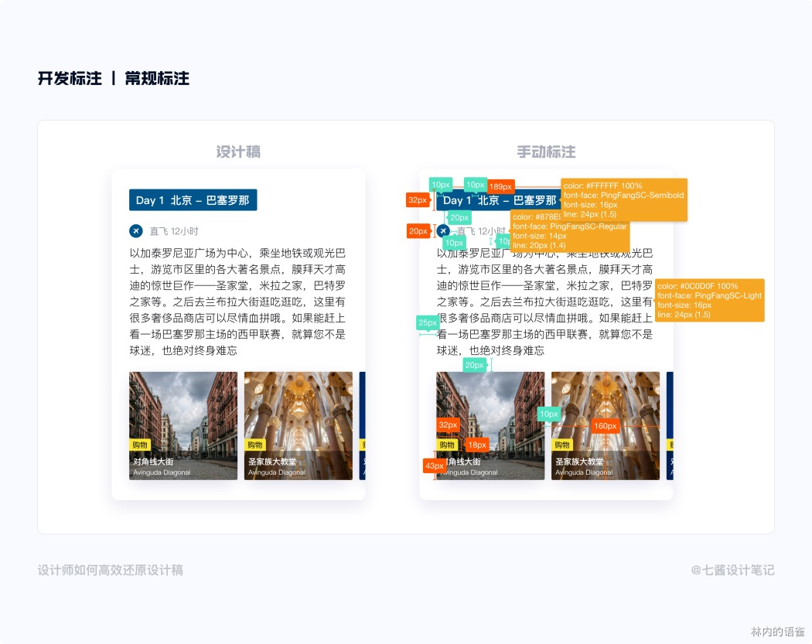Click the 手动标注 column heading
This screenshot has width=812, height=644.
546,152
